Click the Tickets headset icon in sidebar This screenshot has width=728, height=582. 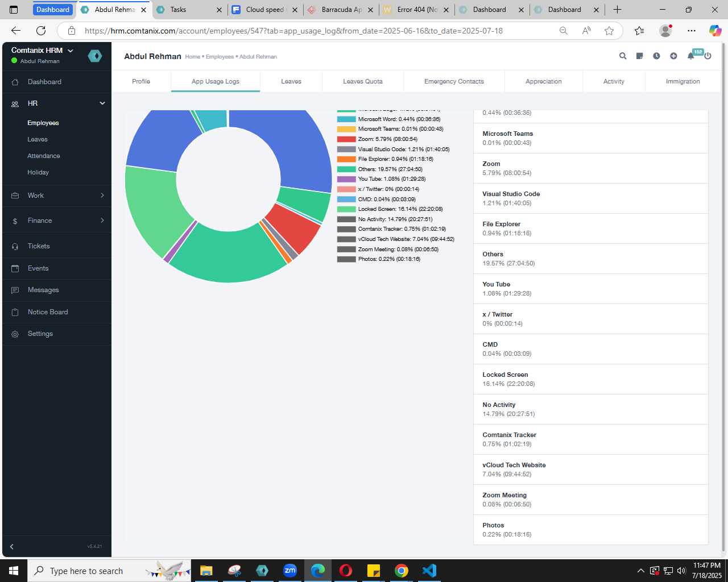click(x=15, y=246)
